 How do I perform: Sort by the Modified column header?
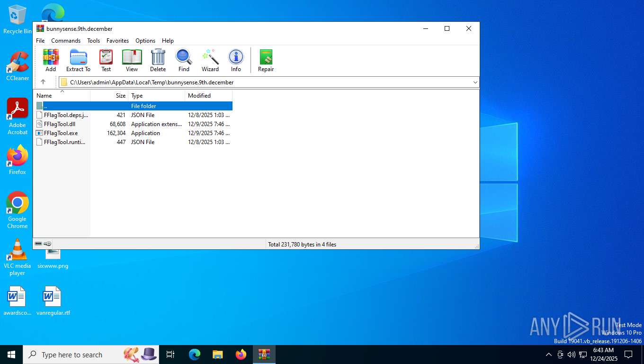coord(209,96)
